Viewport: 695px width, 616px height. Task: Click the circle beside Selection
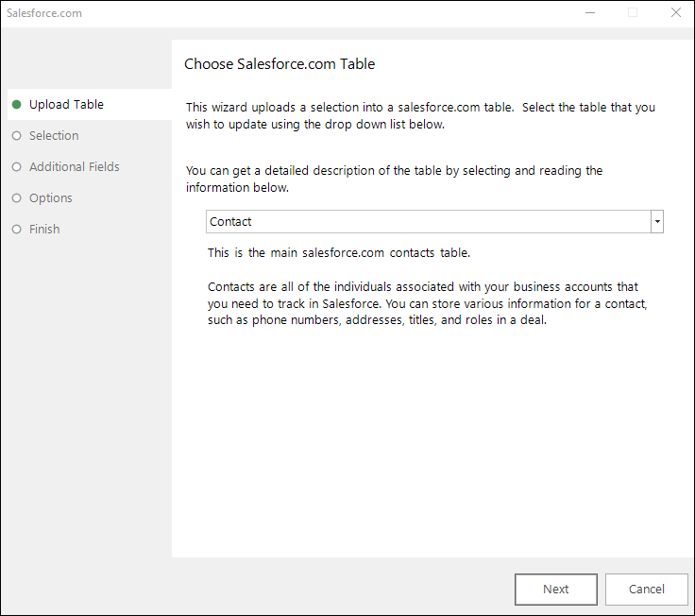point(16,136)
